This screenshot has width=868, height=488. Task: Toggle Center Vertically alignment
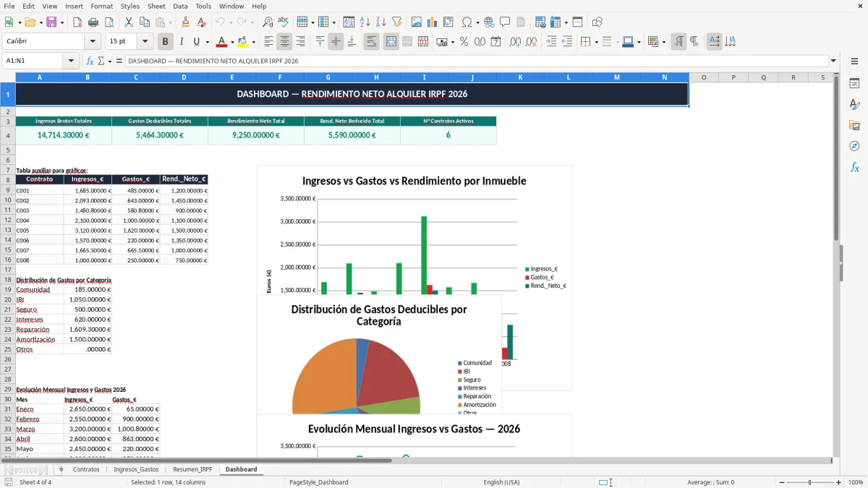[x=336, y=42]
